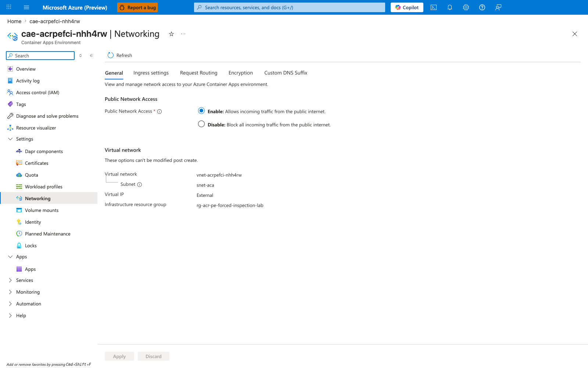This screenshot has width=588, height=368.
Task: Click the global search resources box
Action: 290,7
